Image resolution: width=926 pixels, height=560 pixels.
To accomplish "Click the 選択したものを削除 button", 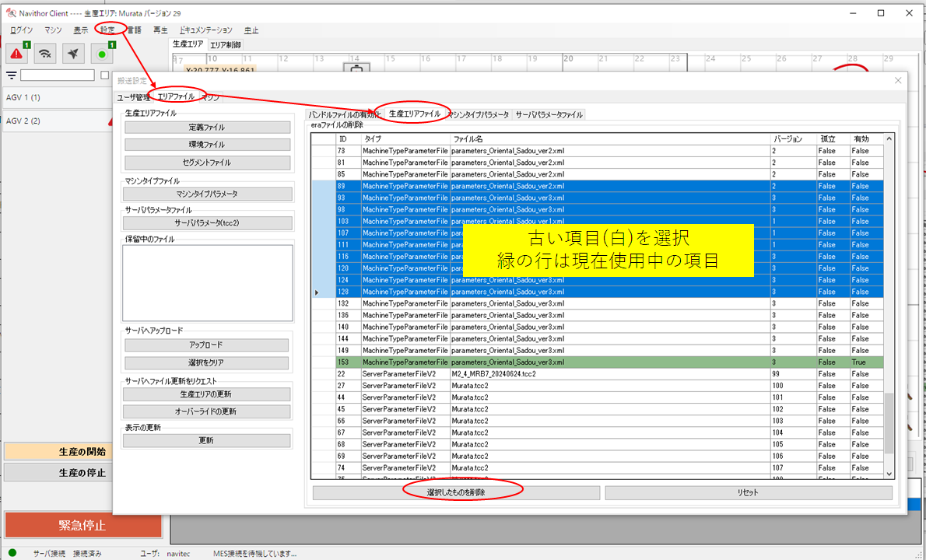I will tap(456, 492).
